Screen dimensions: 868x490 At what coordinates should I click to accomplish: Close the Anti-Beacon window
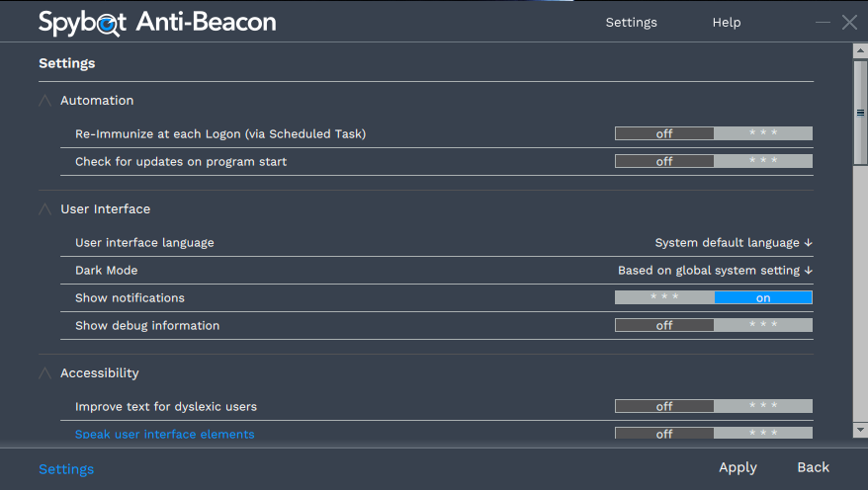[x=849, y=23]
